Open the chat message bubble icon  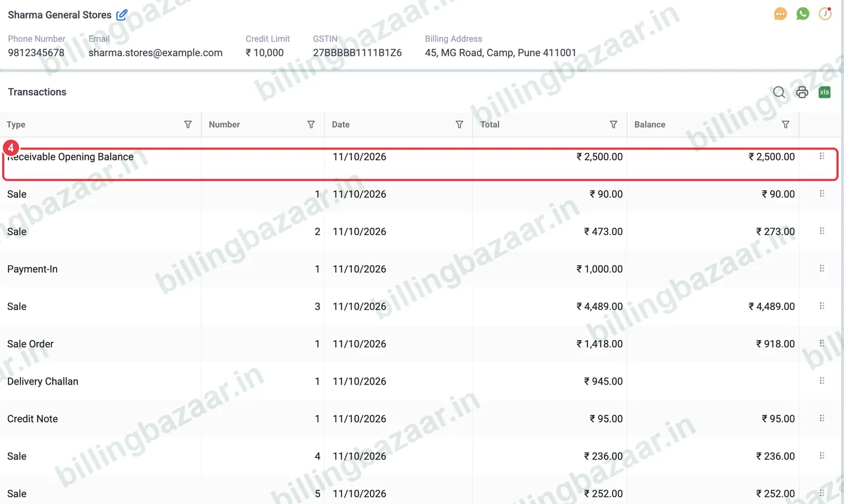(781, 14)
